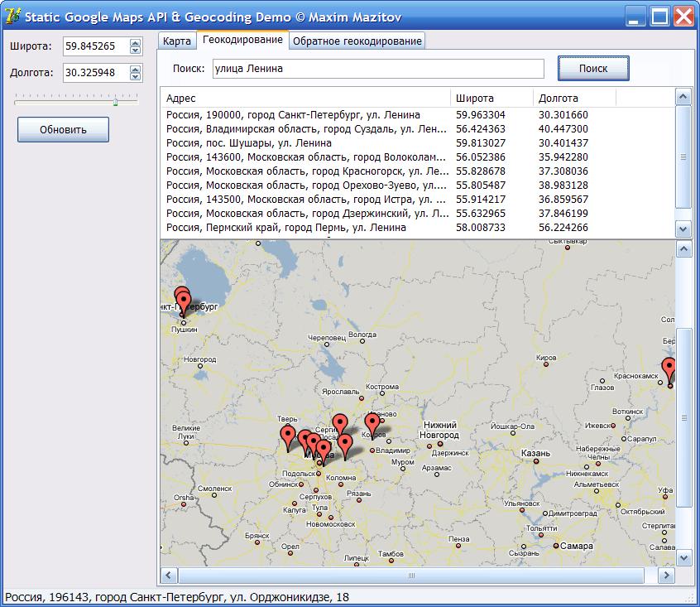The width and height of the screenshot is (700, 607).
Task: Click longitude value 56.224266
Action: click(563, 228)
